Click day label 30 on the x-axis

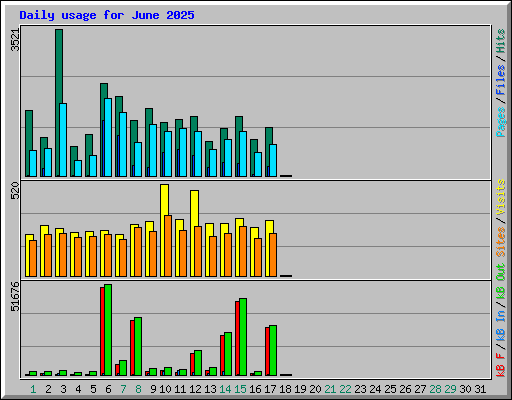(465, 389)
